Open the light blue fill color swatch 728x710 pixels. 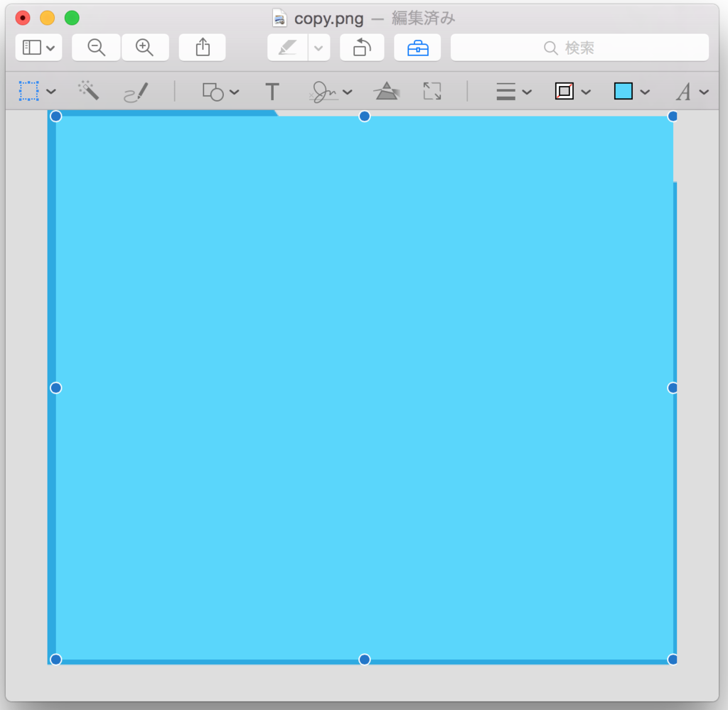[x=623, y=91]
